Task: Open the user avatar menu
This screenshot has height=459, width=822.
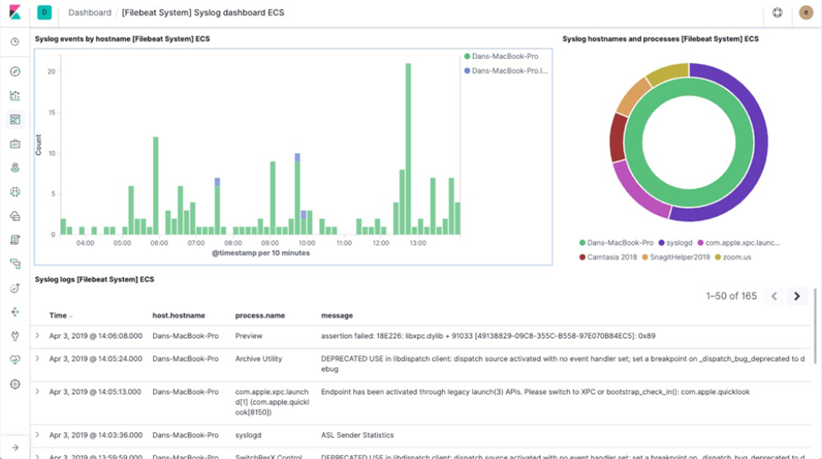Action: coord(806,13)
